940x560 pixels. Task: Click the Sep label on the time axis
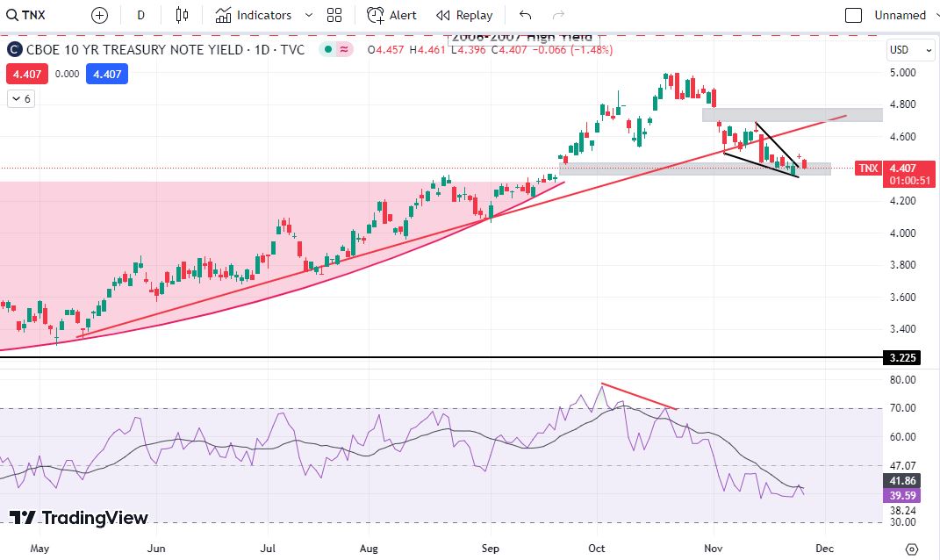click(491, 549)
